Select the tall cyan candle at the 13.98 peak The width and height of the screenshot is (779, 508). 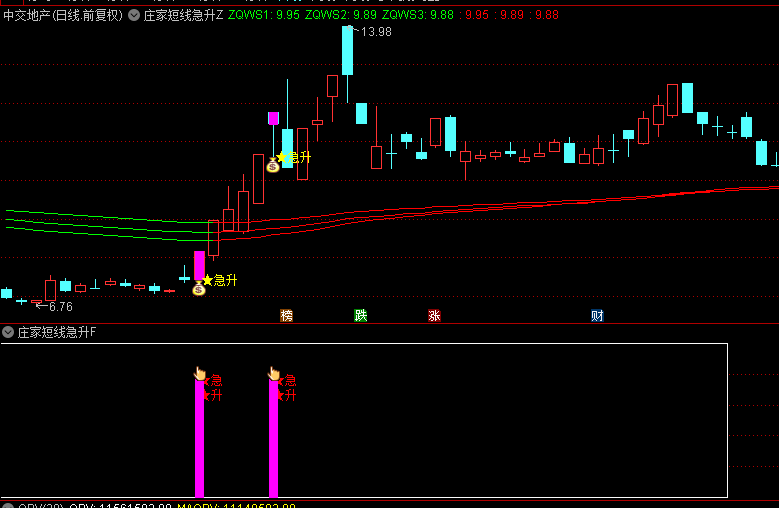click(347, 51)
